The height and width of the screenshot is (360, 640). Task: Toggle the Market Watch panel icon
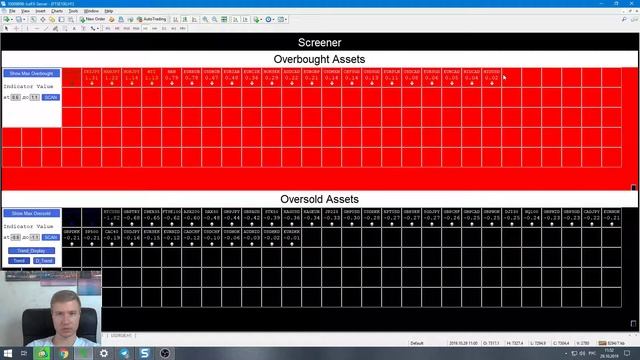pos(33,19)
